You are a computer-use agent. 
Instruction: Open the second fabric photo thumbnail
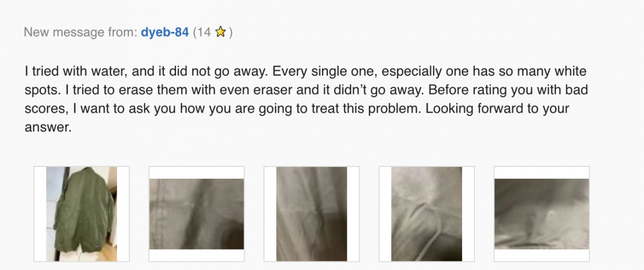pyautogui.click(x=196, y=214)
